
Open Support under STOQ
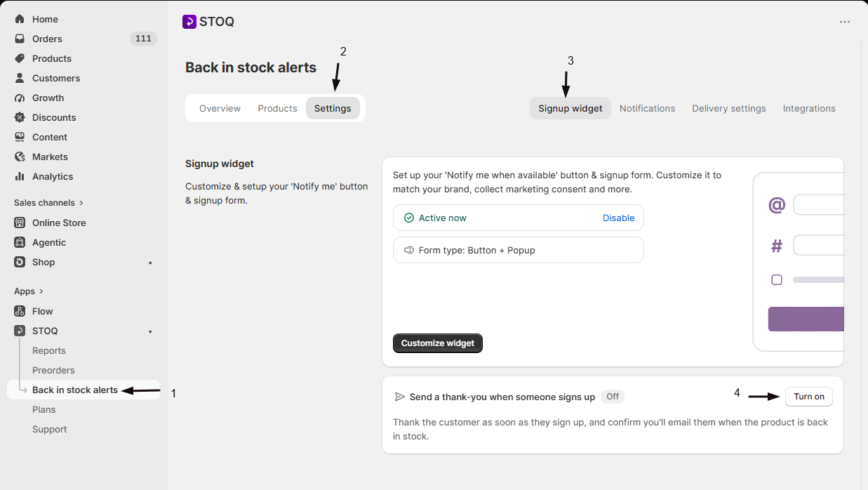pyautogui.click(x=50, y=429)
